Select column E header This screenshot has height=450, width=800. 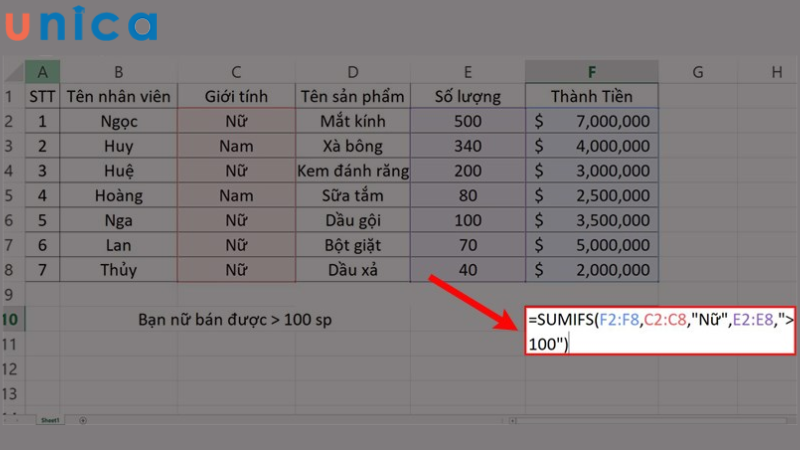point(468,72)
